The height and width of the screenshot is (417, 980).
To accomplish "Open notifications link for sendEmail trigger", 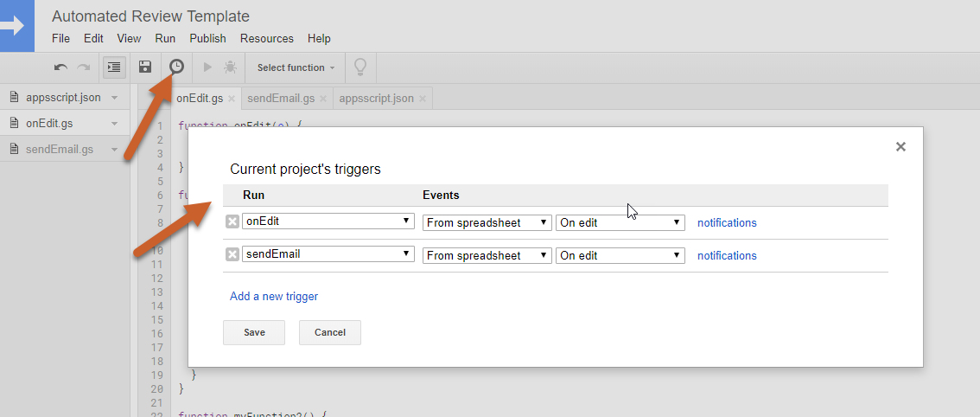I will click(x=727, y=255).
